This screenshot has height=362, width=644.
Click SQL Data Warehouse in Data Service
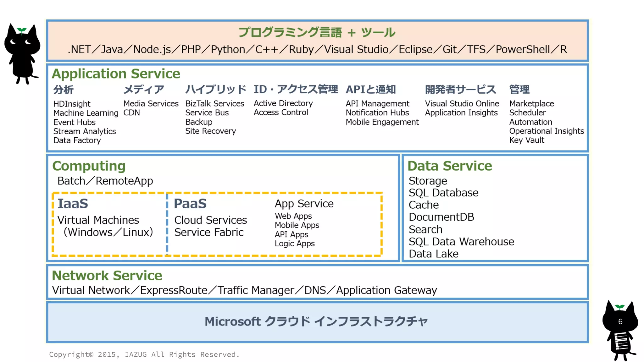tap(461, 242)
